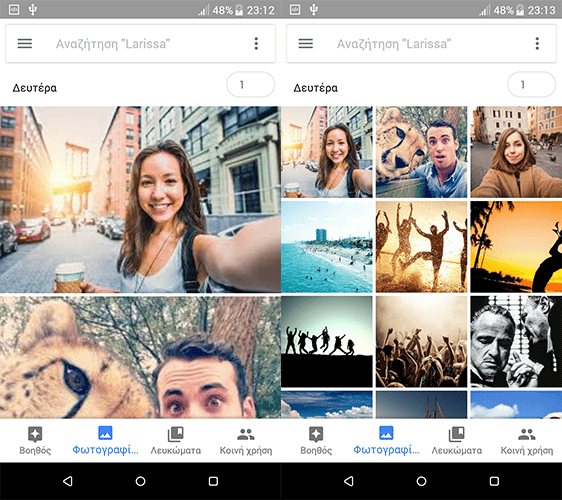Open beach aerial photo thumbnail in grid

point(327,247)
